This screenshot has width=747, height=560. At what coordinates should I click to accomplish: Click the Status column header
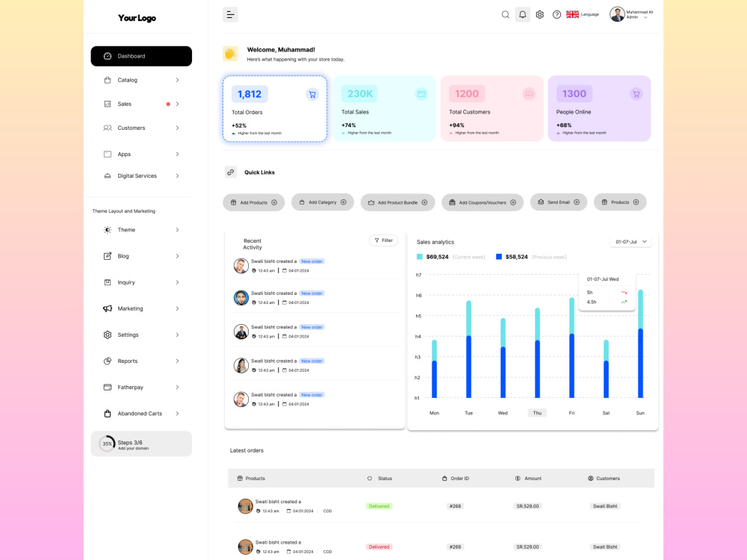tap(380, 479)
